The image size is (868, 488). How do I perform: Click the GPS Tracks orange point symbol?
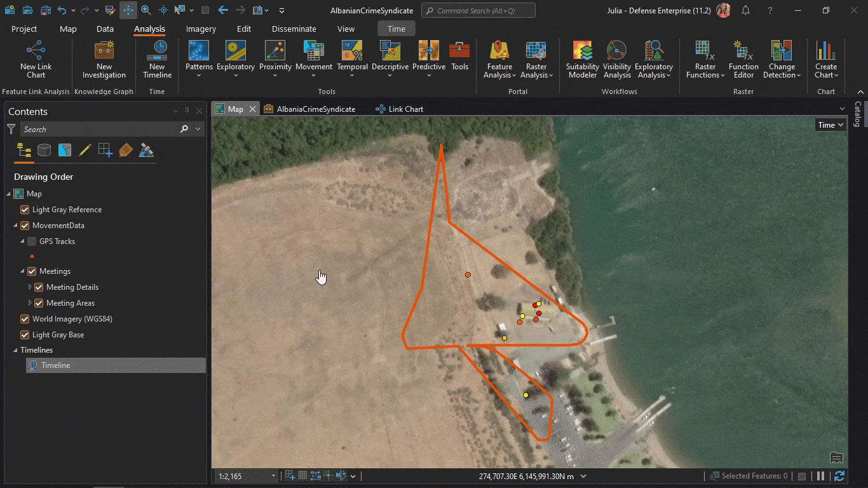tap(32, 256)
